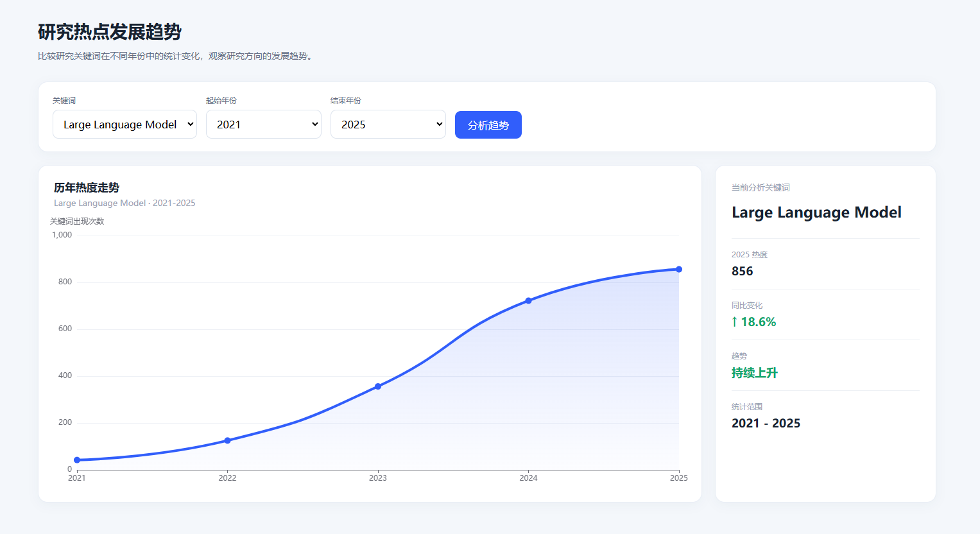This screenshot has width=980, height=534.
Task: Click the 分析趋势 button
Action: tap(488, 125)
